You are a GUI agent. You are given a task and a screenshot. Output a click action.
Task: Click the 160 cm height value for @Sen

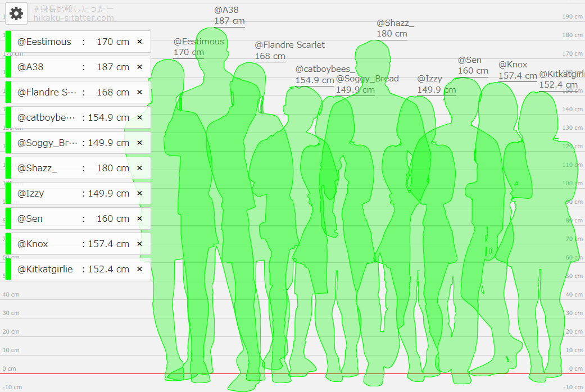click(x=112, y=218)
